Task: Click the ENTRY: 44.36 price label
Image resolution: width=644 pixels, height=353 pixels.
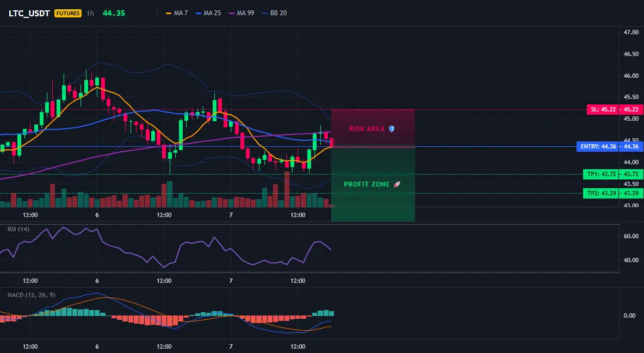Action: click(x=598, y=146)
